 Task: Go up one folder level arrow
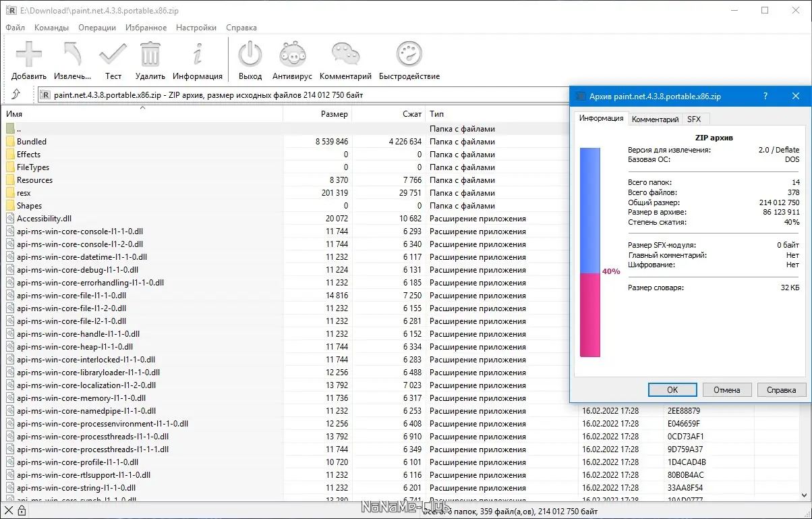pos(16,95)
